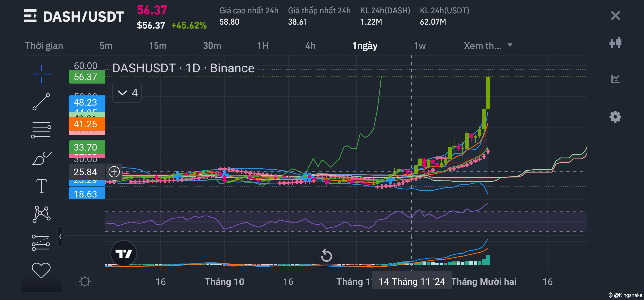
Task: Select the trend line drawing tool
Action: 41,102
